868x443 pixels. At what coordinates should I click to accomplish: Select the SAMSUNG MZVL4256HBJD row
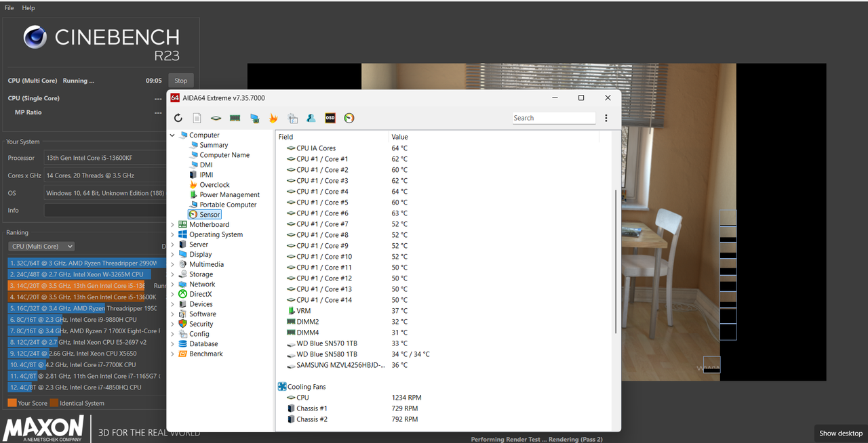tap(437, 365)
